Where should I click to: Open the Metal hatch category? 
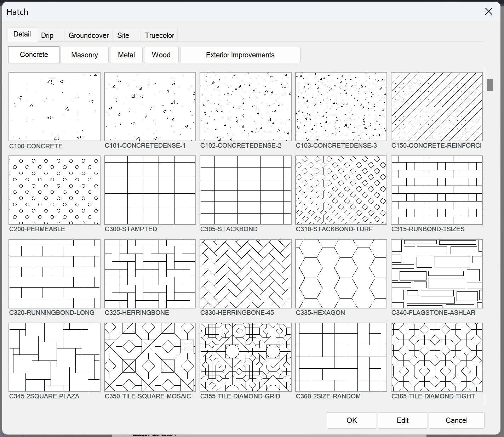[x=126, y=55]
